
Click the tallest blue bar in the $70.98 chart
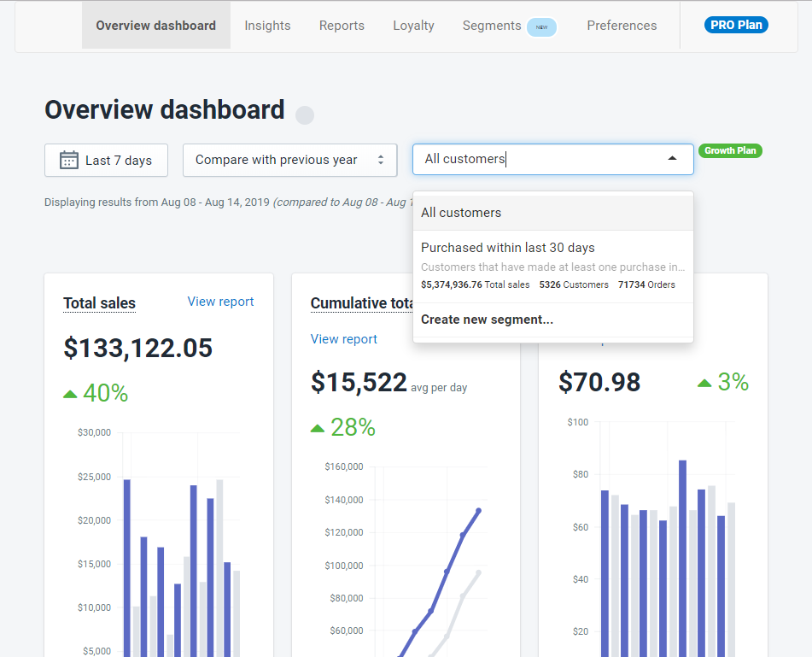click(x=682, y=559)
